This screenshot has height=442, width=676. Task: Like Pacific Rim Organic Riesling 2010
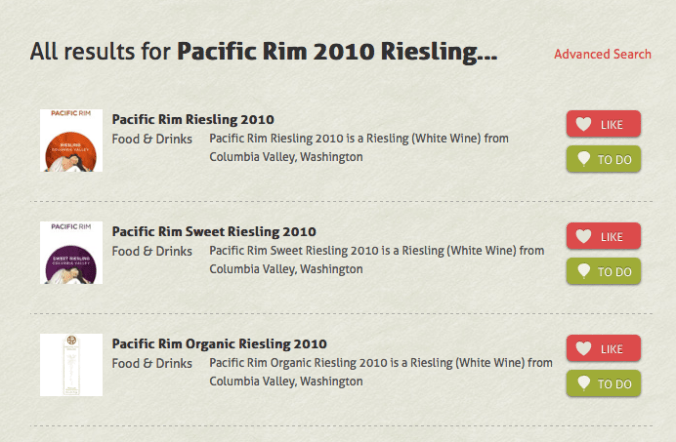pyautogui.click(x=603, y=348)
